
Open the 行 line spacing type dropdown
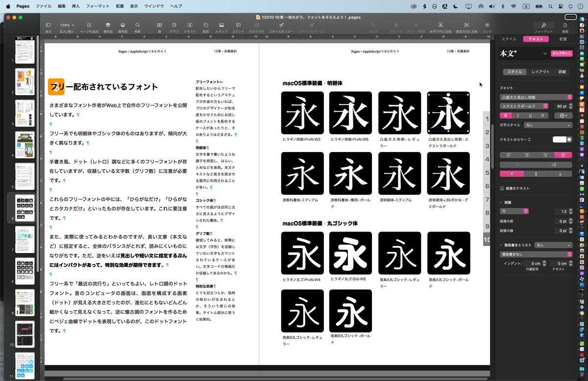tap(514, 211)
